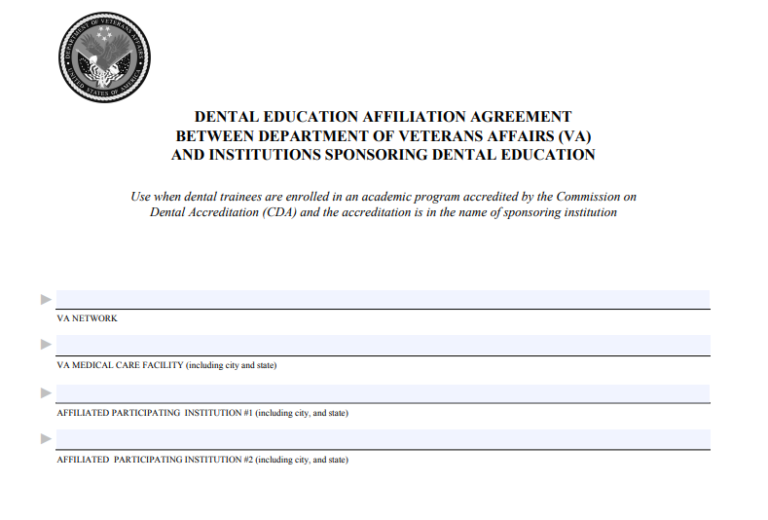Click the "AFFILIATED PARTICIPATING INSTITUTION #2" label

tap(155, 460)
